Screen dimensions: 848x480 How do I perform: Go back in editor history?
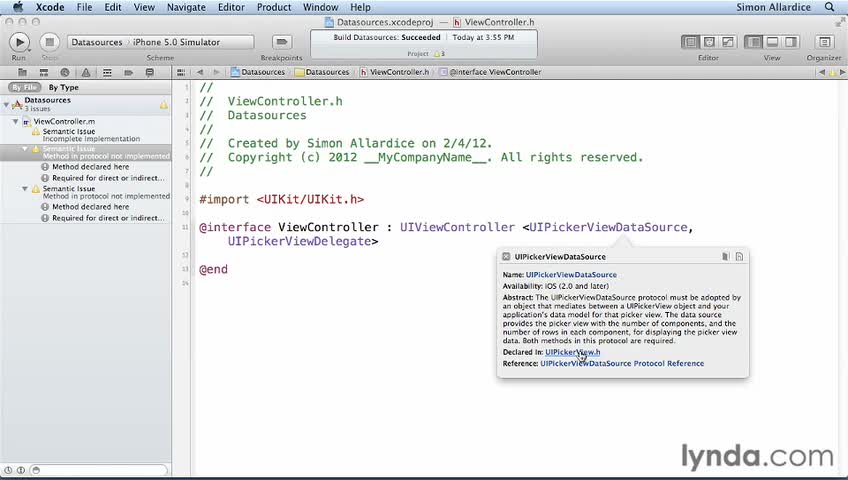coord(200,72)
